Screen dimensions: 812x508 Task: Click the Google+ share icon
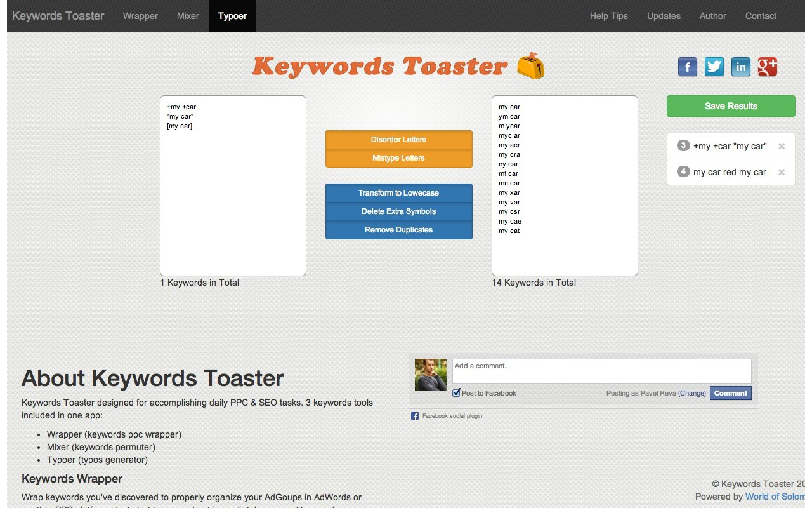click(768, 67)
